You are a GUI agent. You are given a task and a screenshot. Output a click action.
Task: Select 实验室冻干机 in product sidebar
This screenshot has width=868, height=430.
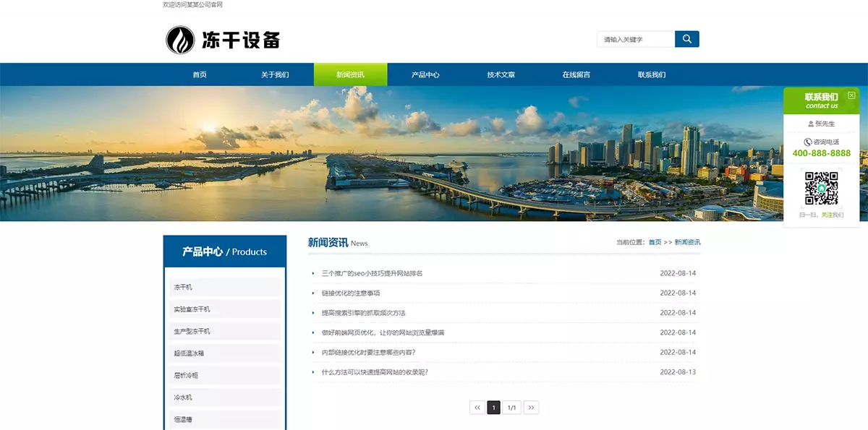tap(192, 309)
